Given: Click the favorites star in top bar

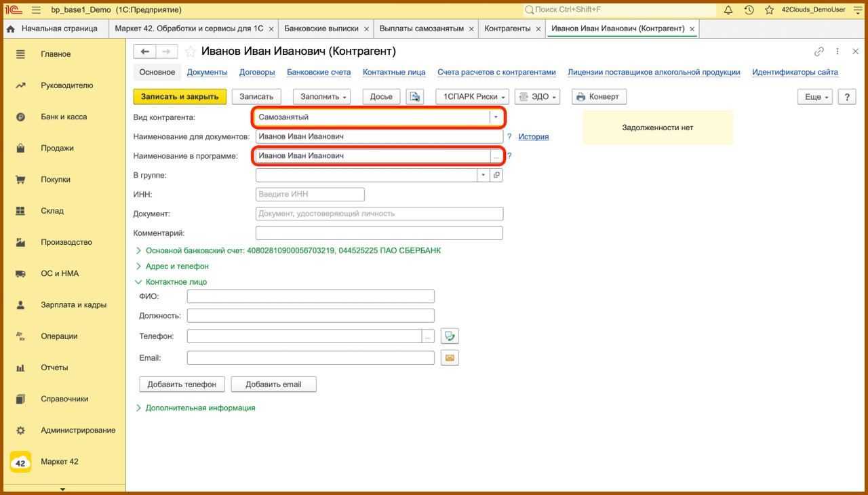Looking at the screenshot, I should [x=769, y=10].
